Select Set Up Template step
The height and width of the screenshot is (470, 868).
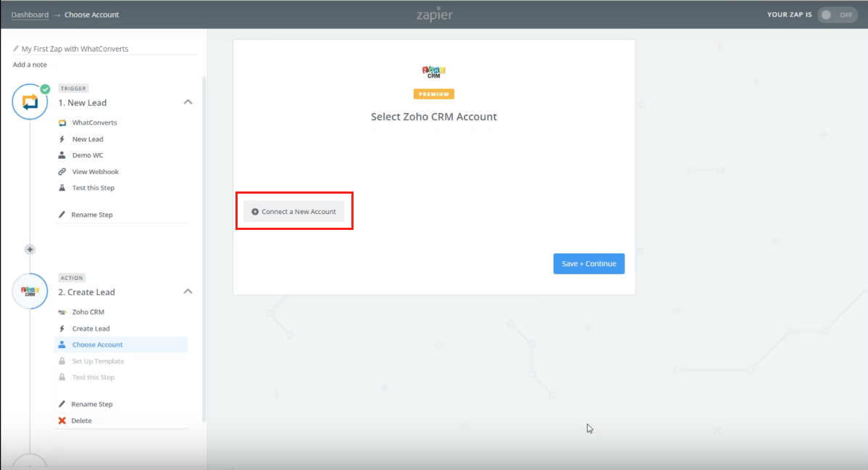(98, 361)
